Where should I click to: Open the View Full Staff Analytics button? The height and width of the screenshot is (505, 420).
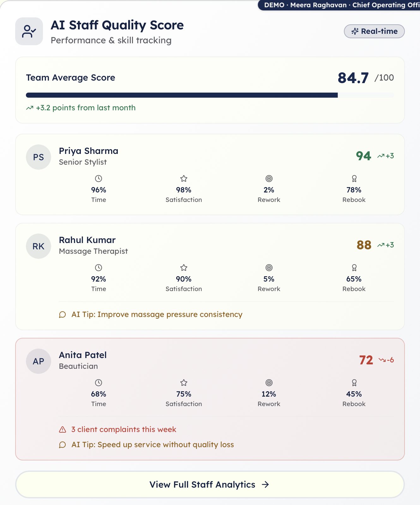[x=210, y=484]
